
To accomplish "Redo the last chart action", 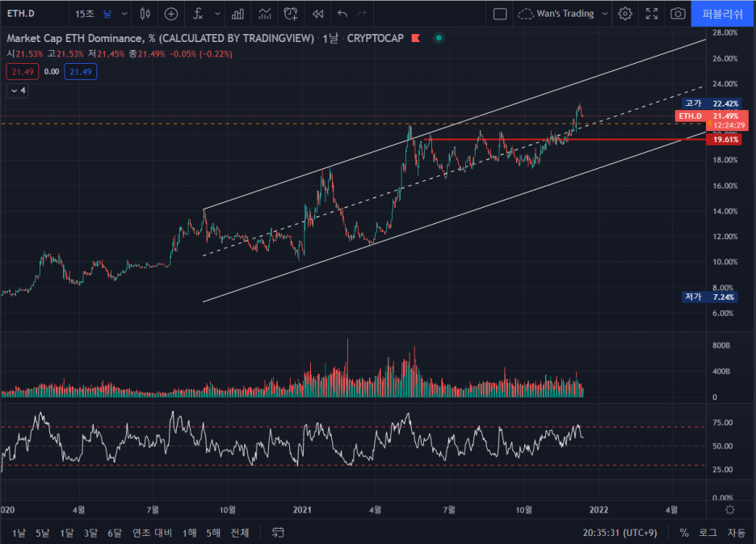I will (362, 14).
